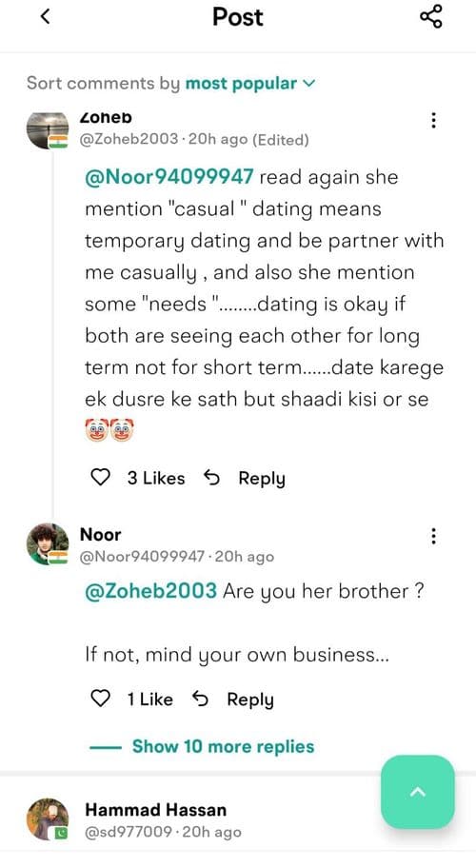Follow the @Noor94099947 mention link
Screen dimensions: 476x868
click(x=169, y=177)
